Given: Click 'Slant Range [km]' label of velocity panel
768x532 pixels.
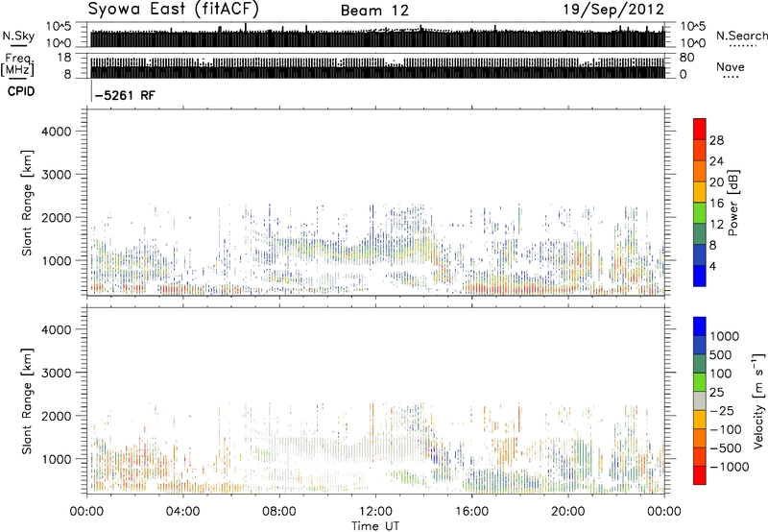Looking at the screenshot, I should [x=27, y=401].
